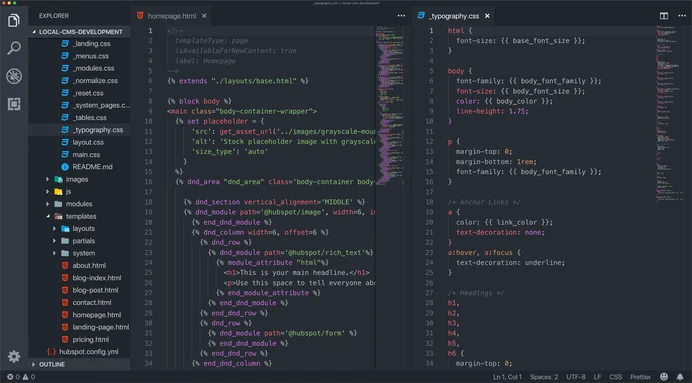Click LF end-of-line selector
The width and height of the screenshot is (692, 383).
pyautogui.click(x=597, y=377)
